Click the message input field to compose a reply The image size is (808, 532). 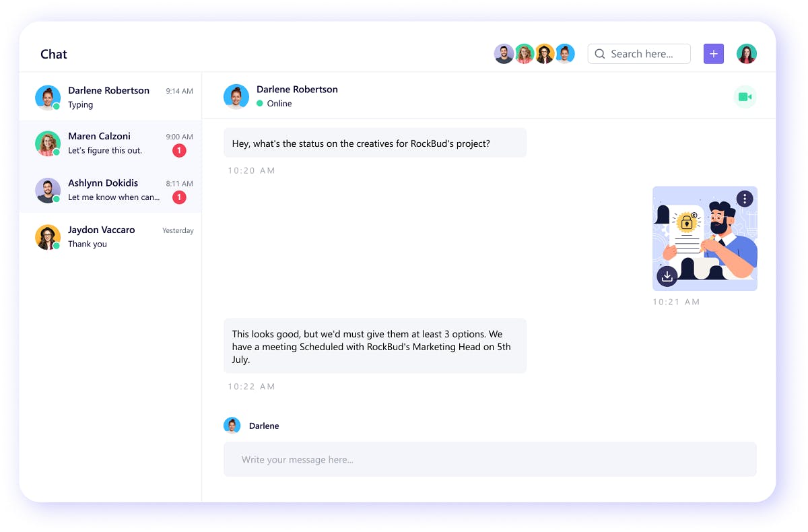[490, 459]
